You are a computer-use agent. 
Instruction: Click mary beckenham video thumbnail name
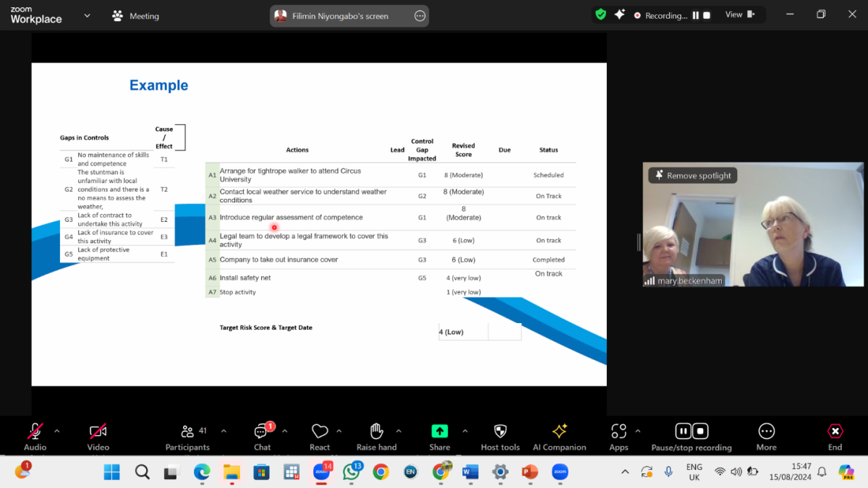(689, 281)
